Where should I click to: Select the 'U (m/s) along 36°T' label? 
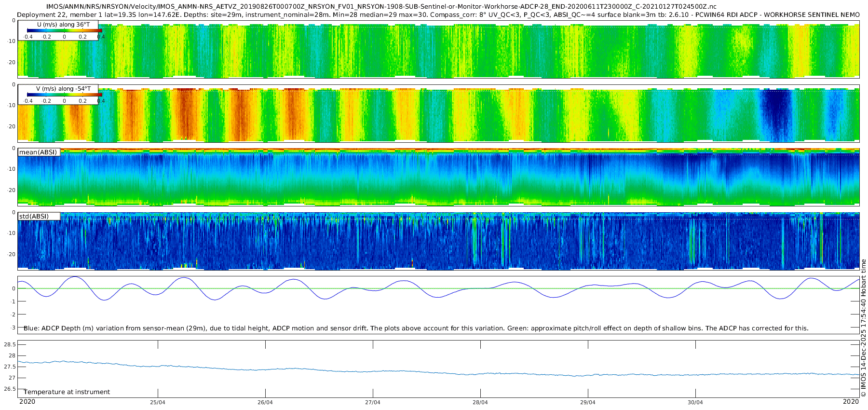[63, 24]
